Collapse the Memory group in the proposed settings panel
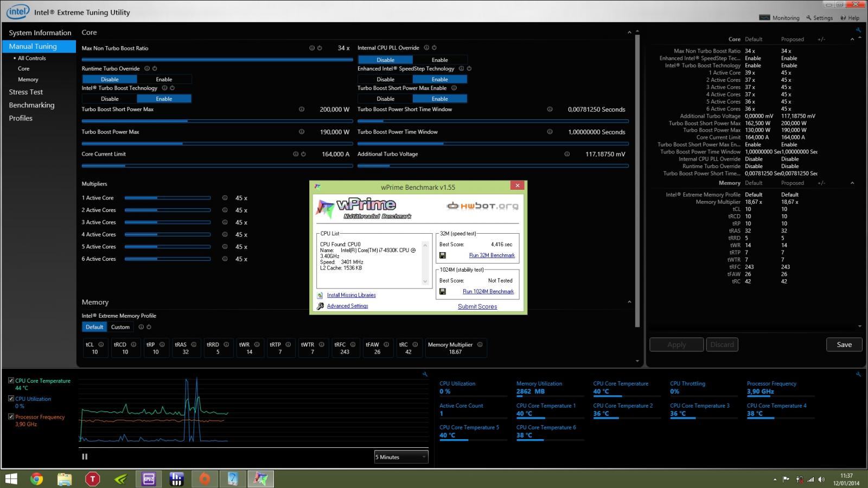Viewport: 868px width, 488px height. 852,183
